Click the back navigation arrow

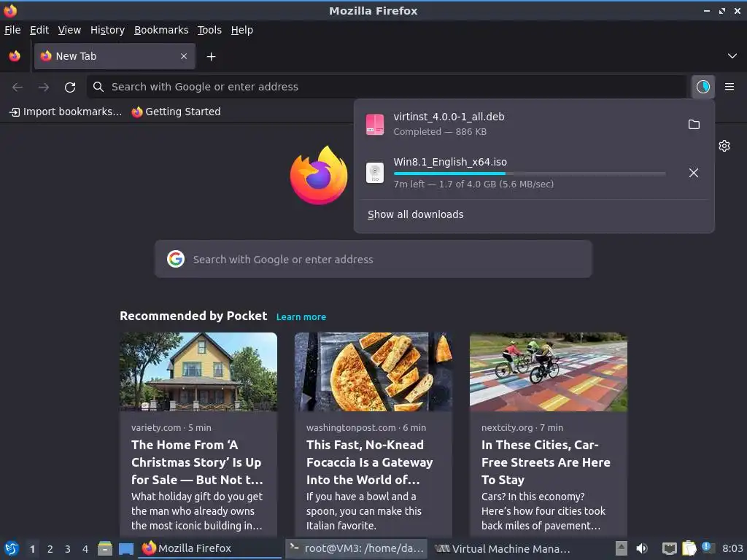pos(18,87)
